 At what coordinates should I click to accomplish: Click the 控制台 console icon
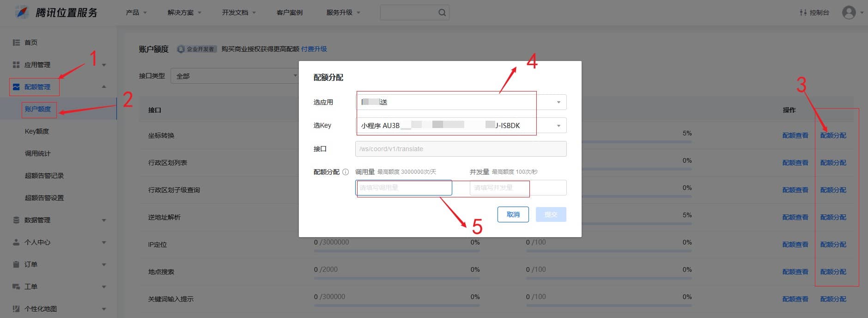pos(803,12)
